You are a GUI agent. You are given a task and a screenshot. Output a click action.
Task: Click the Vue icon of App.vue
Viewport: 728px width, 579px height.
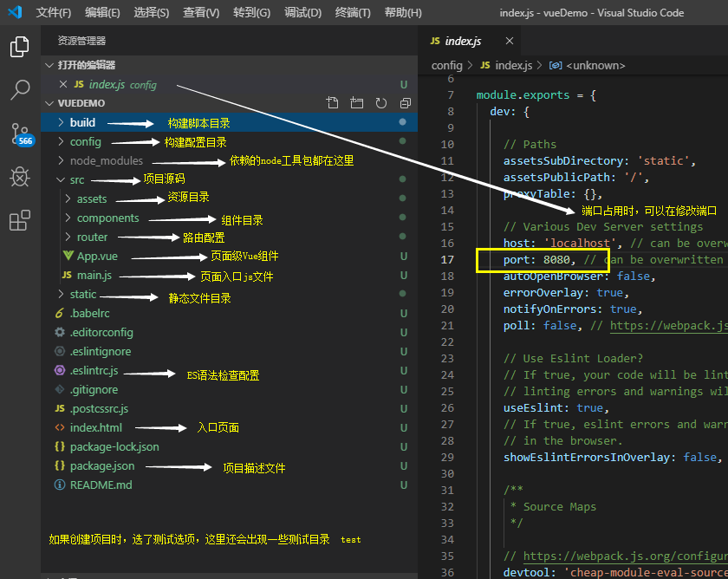tap(68, 256)
